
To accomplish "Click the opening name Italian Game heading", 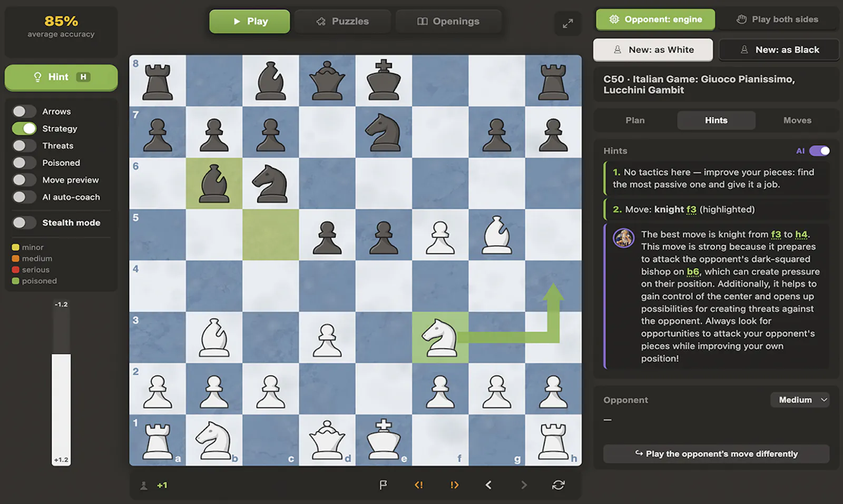I will tap(699, 84).
